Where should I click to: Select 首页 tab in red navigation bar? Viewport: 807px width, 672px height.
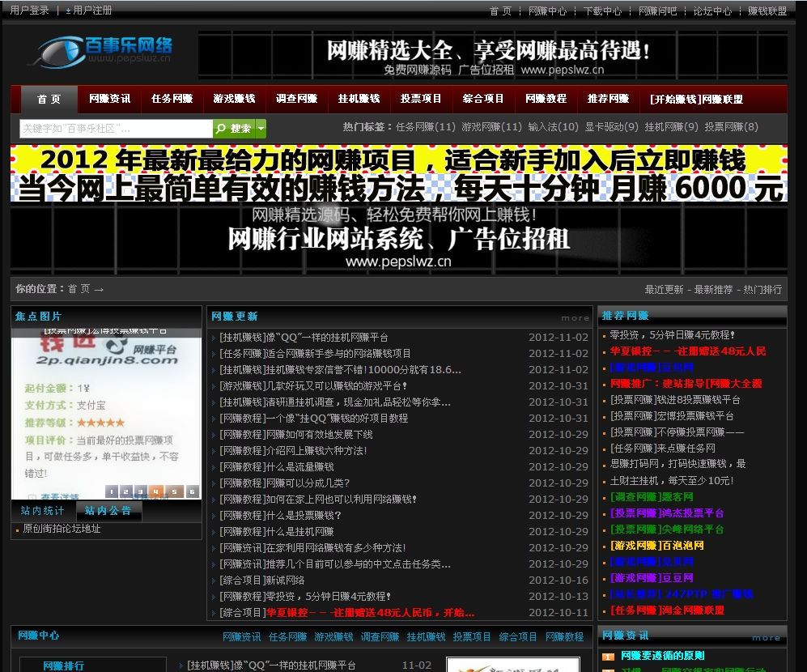coord(49,99)
